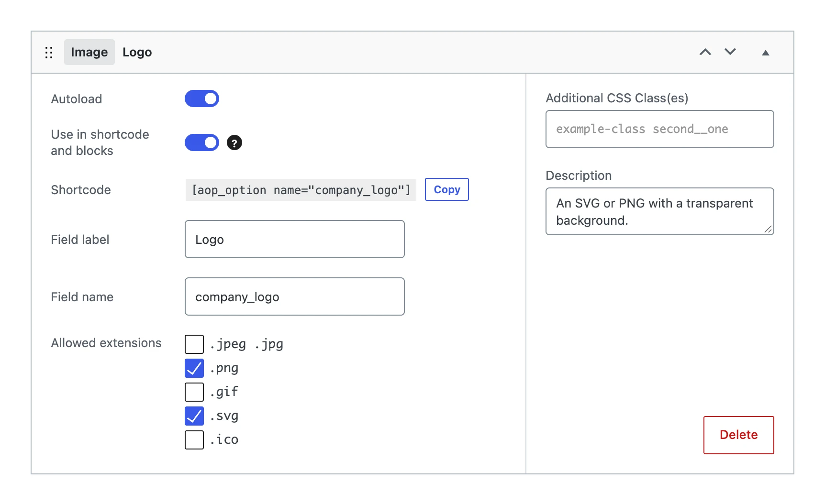Viewport: 825px width, 504px height.
Task: Uncheck the .svg extension box
Action: [194, 416]
